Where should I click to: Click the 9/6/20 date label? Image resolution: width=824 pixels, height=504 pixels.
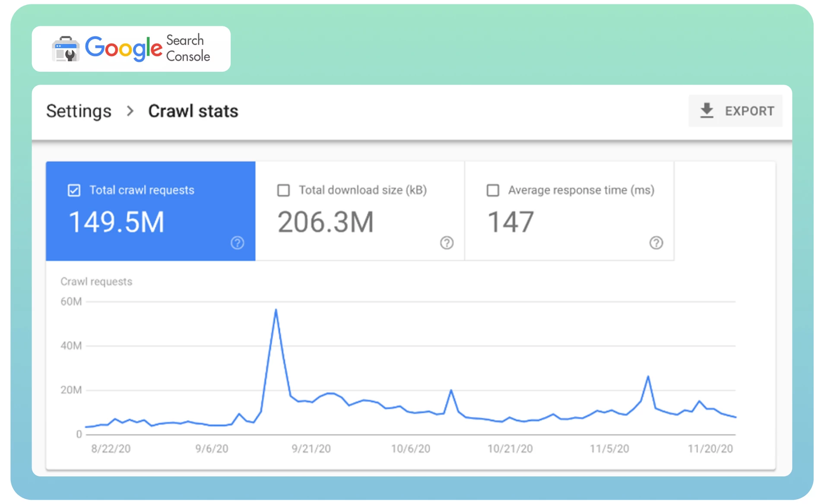click(x=212, y=449)
